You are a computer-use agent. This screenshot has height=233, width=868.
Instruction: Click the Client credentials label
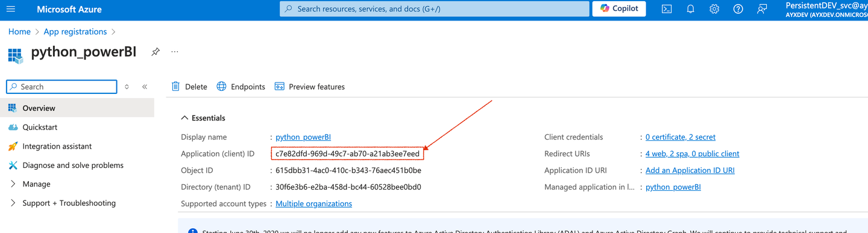573,137
